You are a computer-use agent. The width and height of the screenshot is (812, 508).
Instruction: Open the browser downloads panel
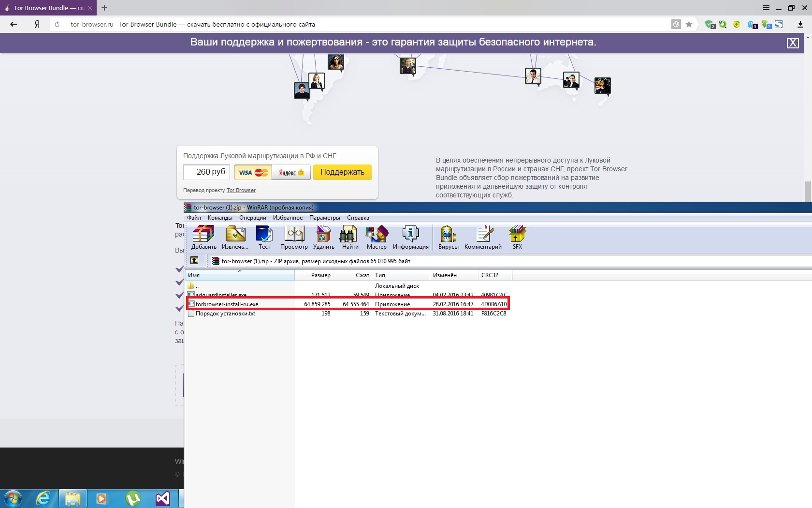[800, 24]
